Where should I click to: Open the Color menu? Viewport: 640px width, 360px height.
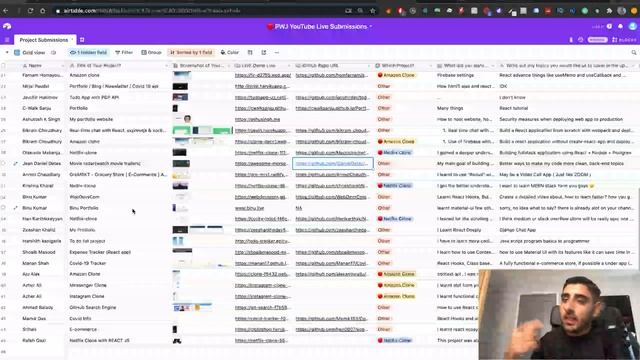pyautogui.click(x=230, y=52)
